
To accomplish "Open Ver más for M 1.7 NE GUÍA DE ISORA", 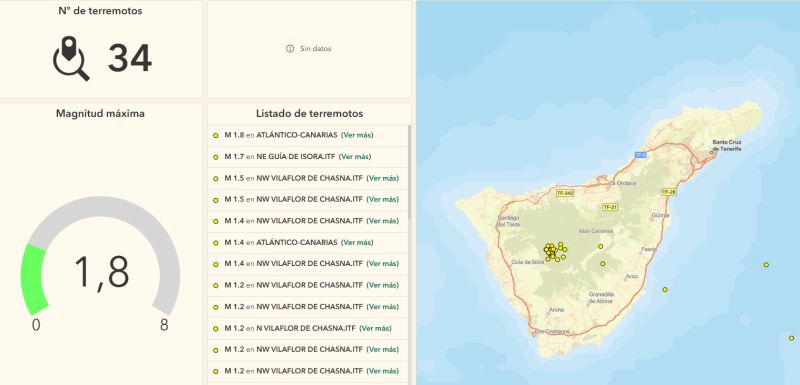I will (x=355, y=157).
